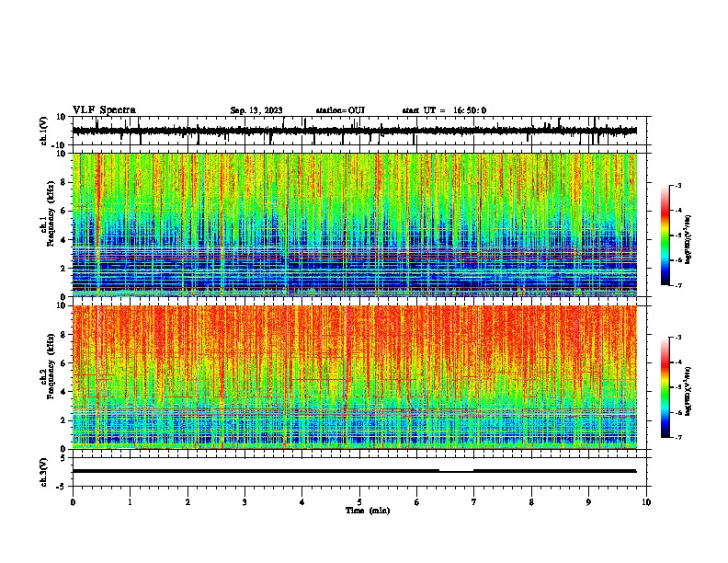Click the log(PSD) label beside ch.1 colorbar

click(688, 240)
